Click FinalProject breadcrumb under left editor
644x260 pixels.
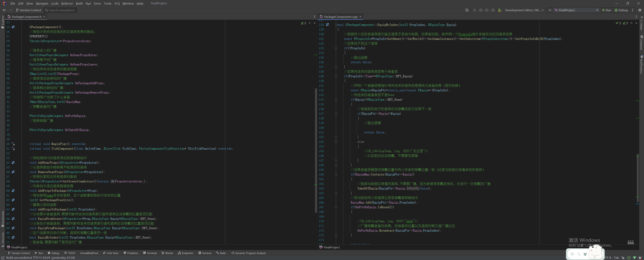(17, 247)
